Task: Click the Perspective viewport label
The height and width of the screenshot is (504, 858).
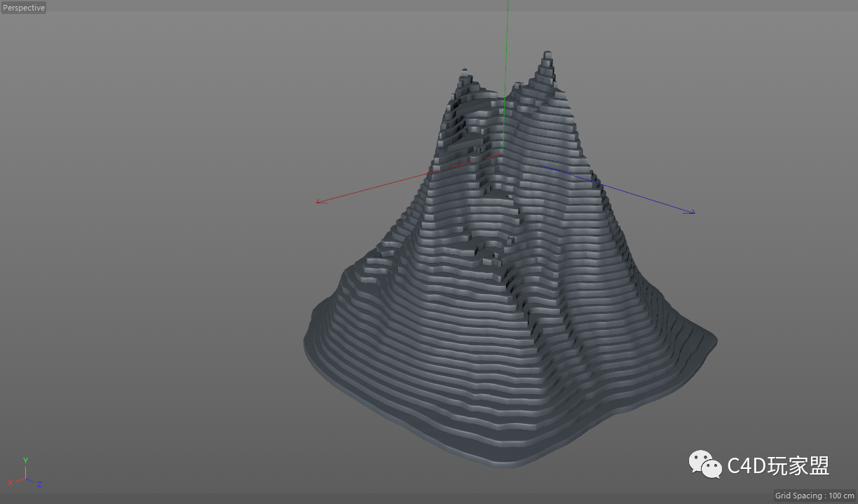Action: pyautogui.click(x=24, y=8)
